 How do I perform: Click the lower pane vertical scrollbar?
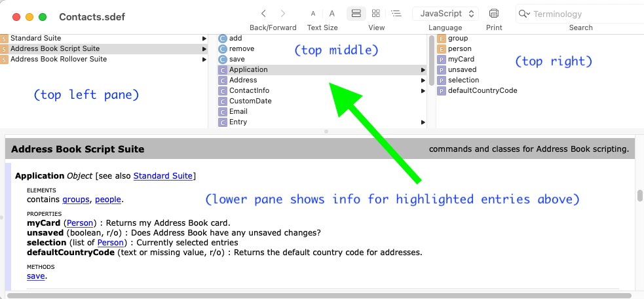640,195
